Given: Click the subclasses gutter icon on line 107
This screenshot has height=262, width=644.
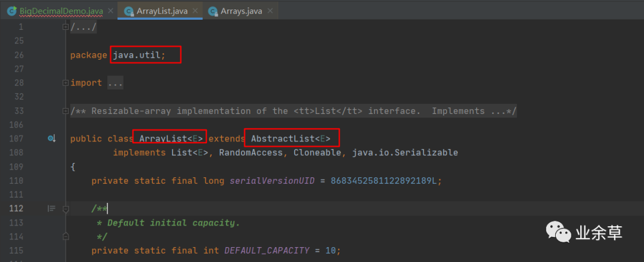Looking at the screenshot, I should 51,138.
